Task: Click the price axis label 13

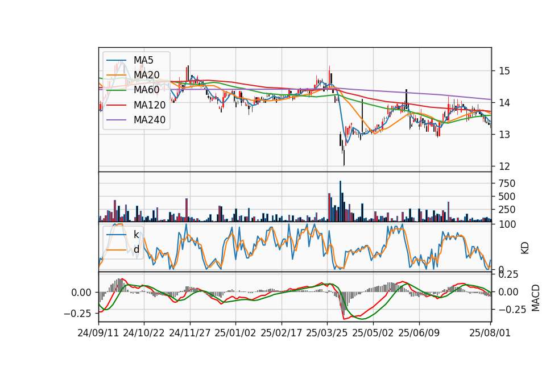Action: [x=504, y=135]
